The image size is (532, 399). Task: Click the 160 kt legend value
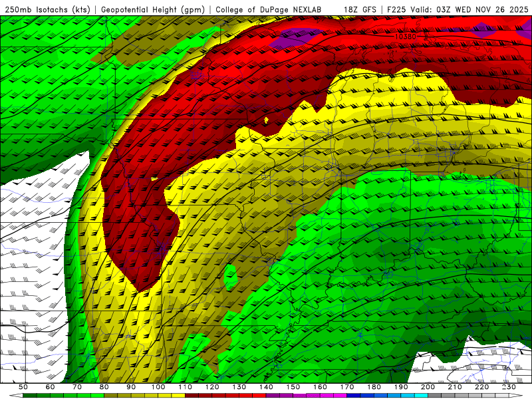320,387
